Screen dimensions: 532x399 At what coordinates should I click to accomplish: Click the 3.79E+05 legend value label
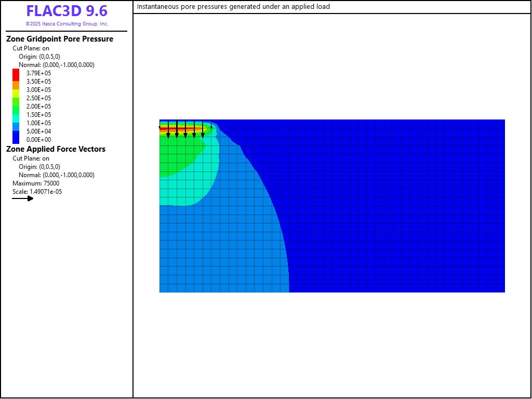pos(39,73)
